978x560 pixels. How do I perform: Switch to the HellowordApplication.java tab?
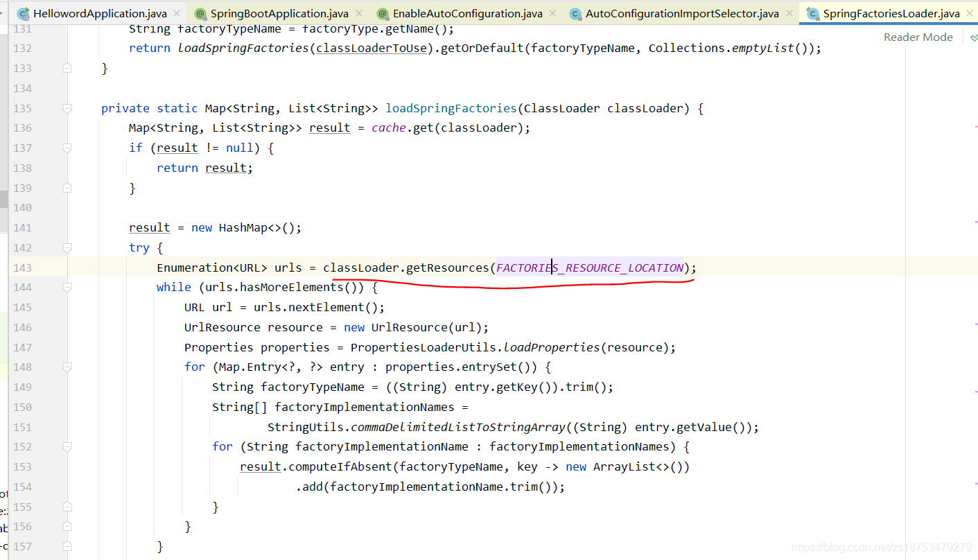click(99, 13)
